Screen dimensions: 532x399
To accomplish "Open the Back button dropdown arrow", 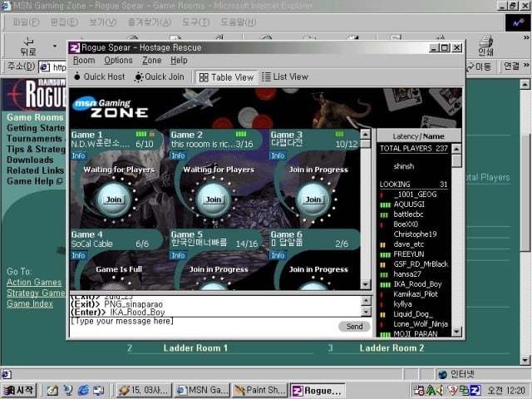I will click(x=55, y=46).
